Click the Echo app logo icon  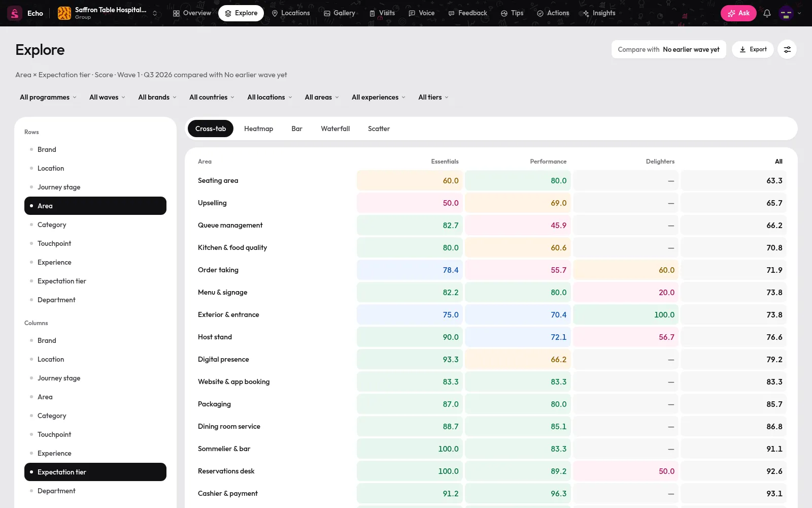pos(15,13)
